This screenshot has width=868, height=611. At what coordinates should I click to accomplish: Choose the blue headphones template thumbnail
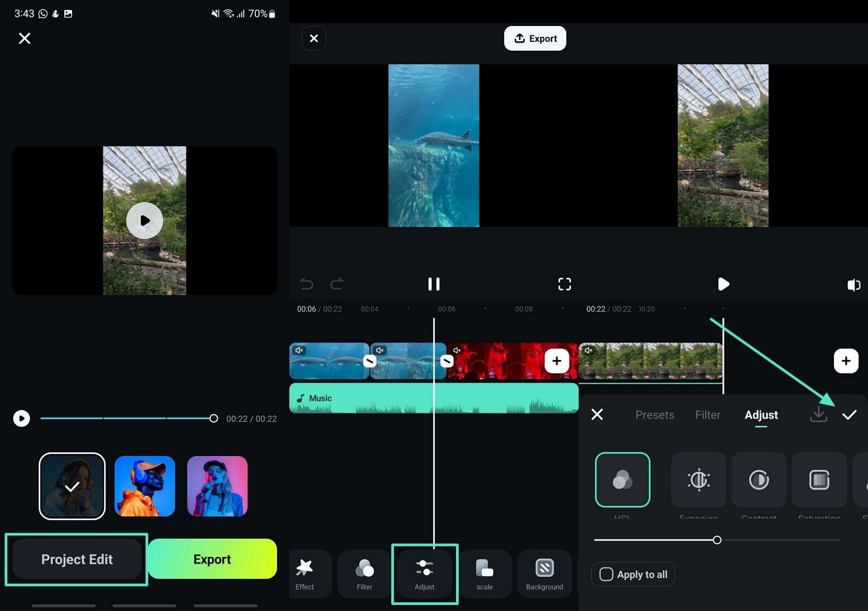(x=145, y=486)
